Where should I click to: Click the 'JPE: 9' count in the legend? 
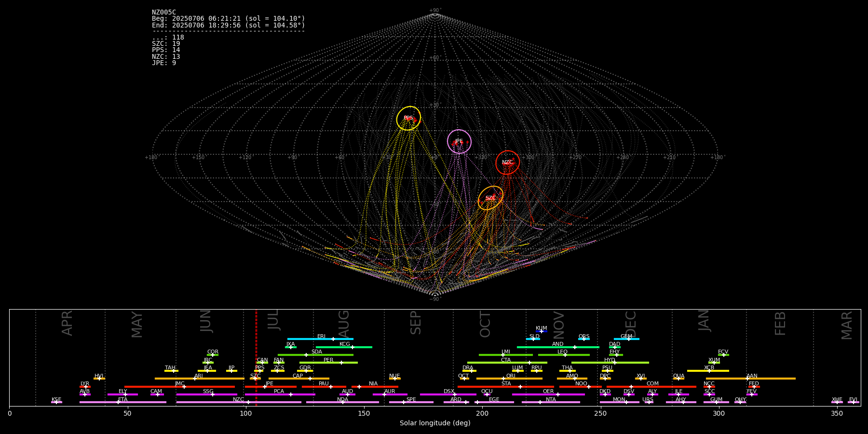click(x=164, y=63)
